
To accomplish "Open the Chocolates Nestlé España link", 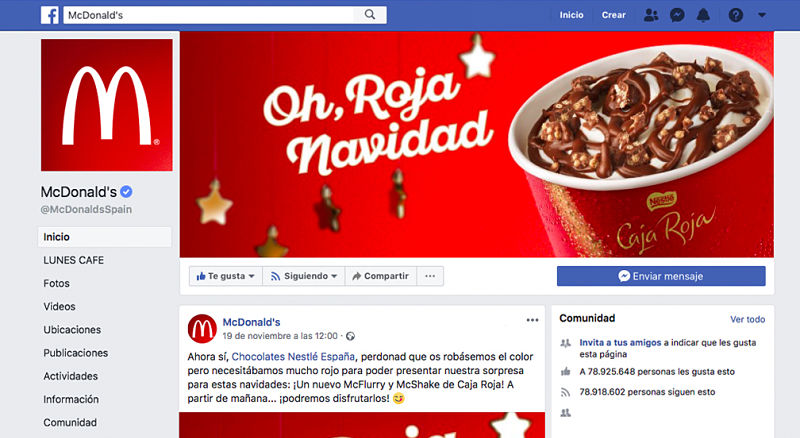I will [x=293, y=357].
